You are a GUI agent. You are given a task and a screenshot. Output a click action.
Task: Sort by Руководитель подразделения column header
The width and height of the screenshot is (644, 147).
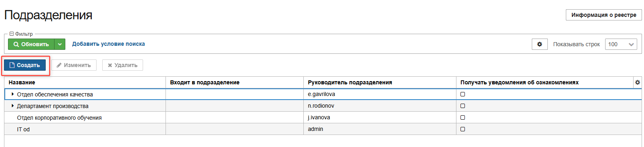350,82
